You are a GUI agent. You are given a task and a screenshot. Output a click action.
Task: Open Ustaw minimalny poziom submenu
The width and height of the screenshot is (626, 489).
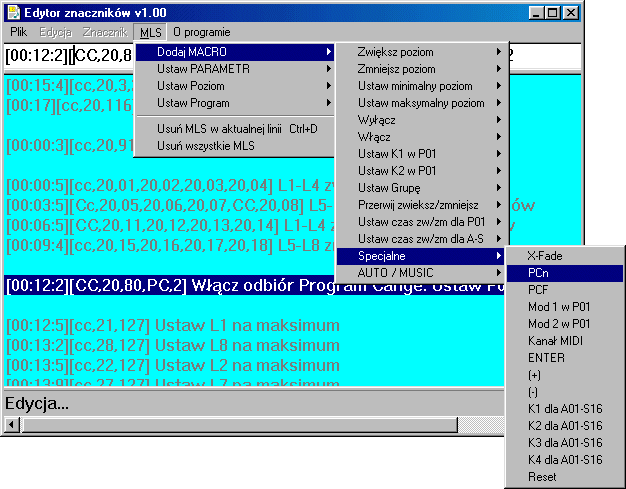click(421, 86)
